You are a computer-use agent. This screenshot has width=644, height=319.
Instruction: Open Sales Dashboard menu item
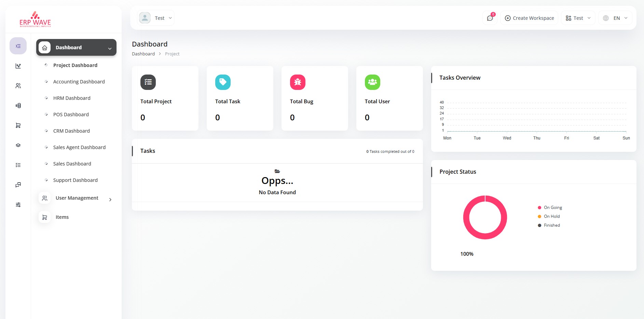72,164
